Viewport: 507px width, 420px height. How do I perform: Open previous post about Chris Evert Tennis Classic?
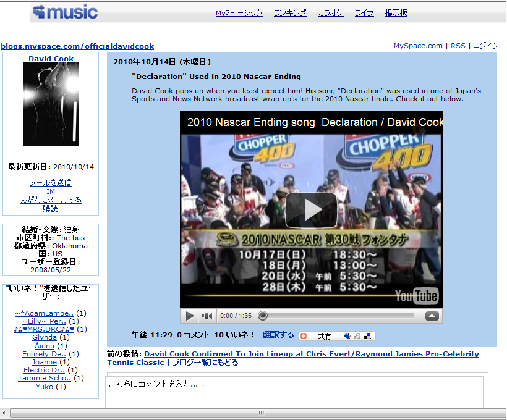[x=293, y=358]
